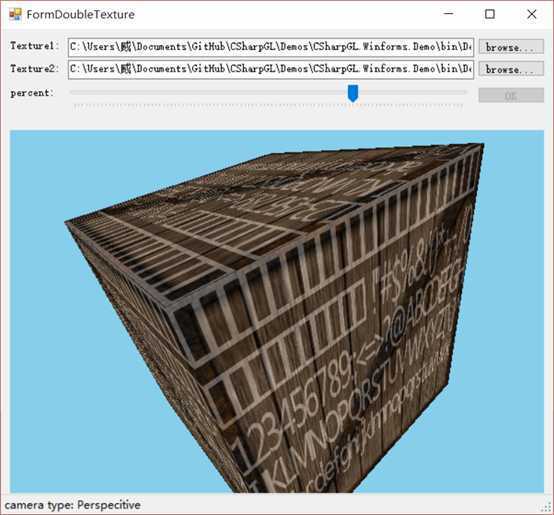Viewport: 554px width, 515px height.
Task: Click the FormDoubleTexture app icon in title bar
Action: coord(15,14)
